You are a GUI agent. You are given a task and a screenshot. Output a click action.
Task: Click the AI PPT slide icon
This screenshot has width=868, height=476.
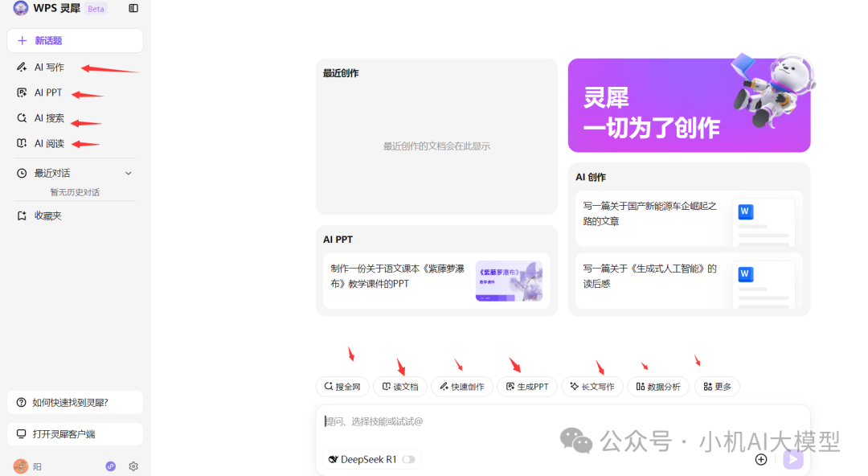pyautogui.click(x=22, y=92)
